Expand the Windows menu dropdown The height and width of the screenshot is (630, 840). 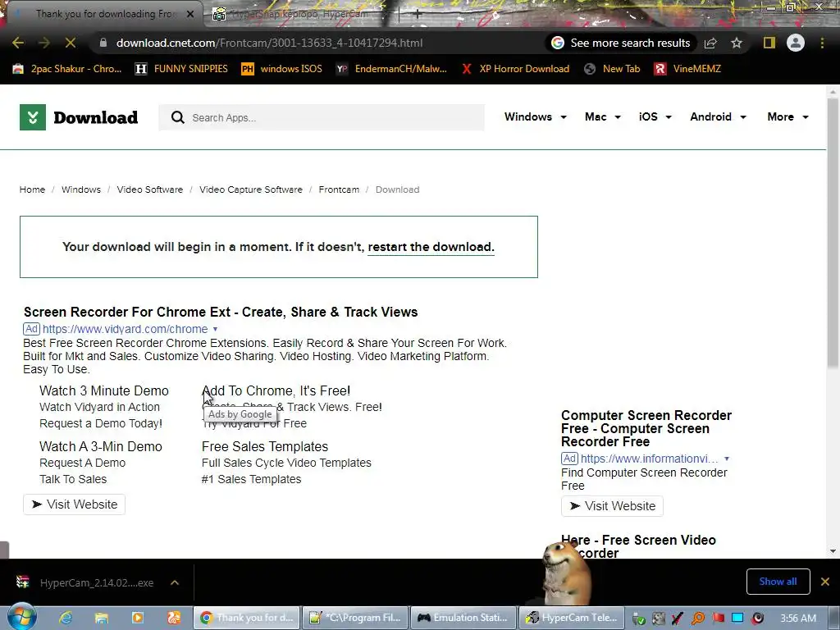coord(535,116)
